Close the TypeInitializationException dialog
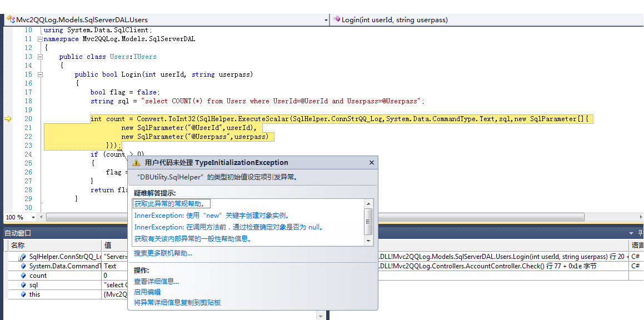644x320 pixels. click(x=372, y=163)
